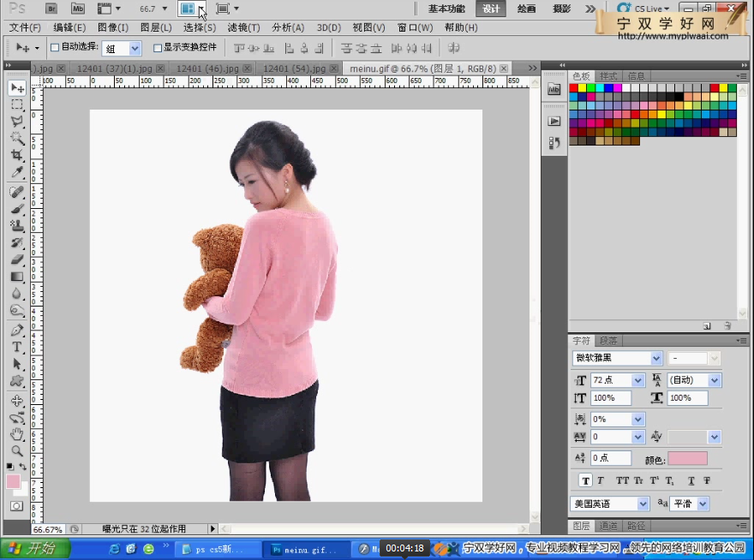The image size is (754, 560).
Task: Select the Hand tool
Action: [x=17, y=434]
